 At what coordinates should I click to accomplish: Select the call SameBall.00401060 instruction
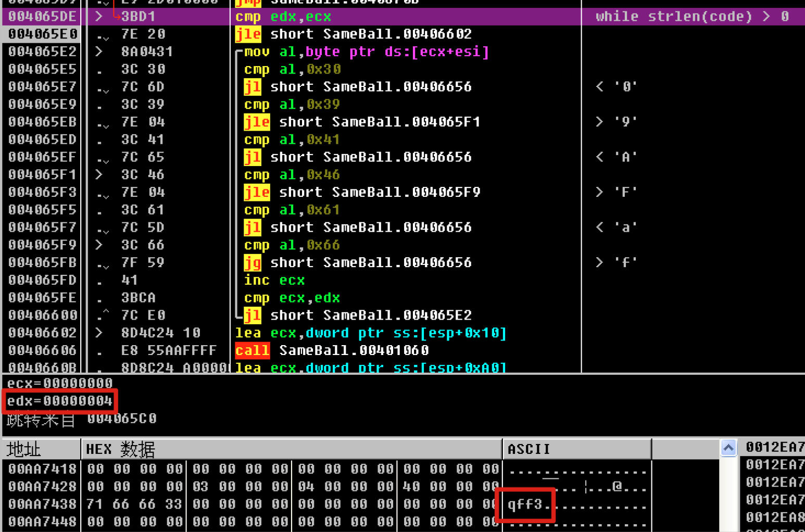pyautogui.click(x=332, y=350)
